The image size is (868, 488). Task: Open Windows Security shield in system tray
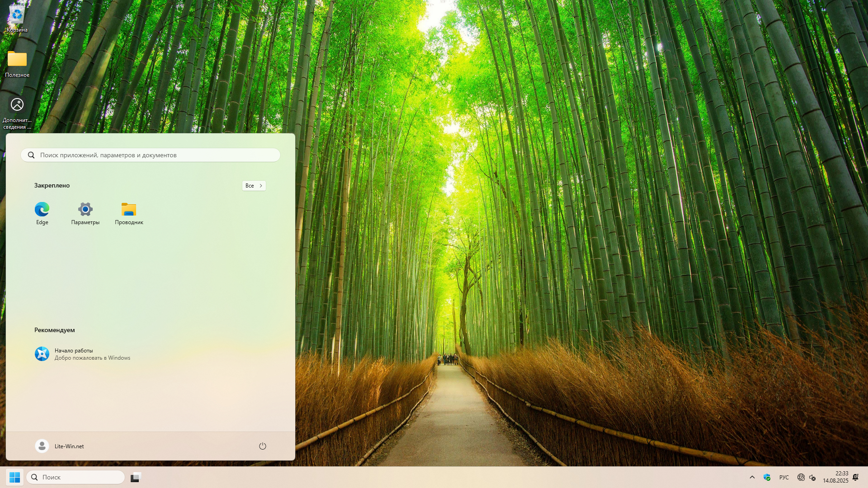767,478
